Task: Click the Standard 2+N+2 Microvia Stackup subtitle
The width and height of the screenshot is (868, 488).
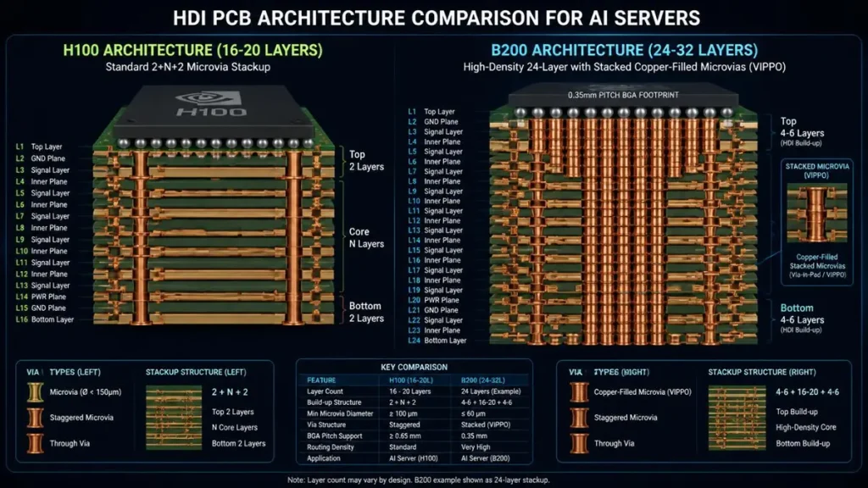Action: coord(187,67)
